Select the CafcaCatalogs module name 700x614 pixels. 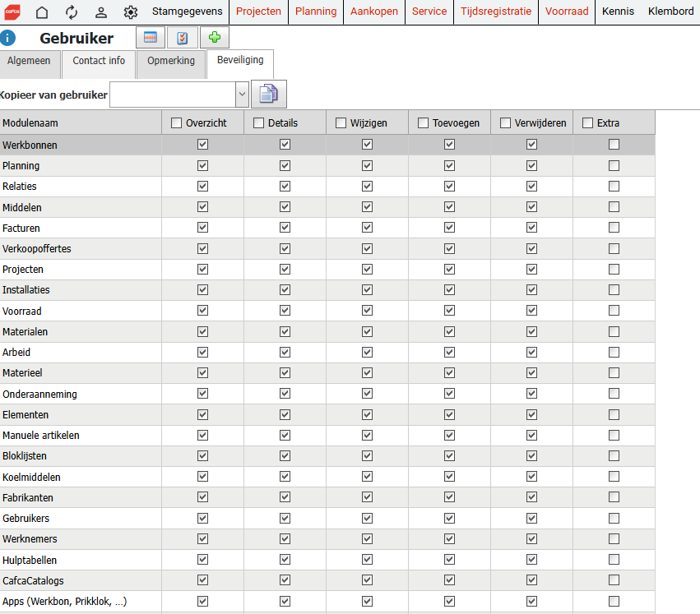click(33, 581)
